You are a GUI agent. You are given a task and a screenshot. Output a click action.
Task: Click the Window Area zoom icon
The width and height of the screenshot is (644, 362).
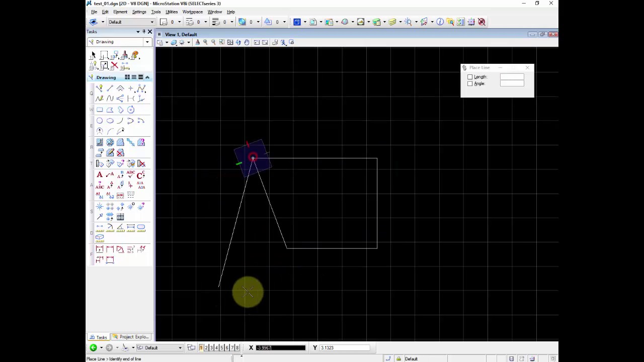[222, 42]
